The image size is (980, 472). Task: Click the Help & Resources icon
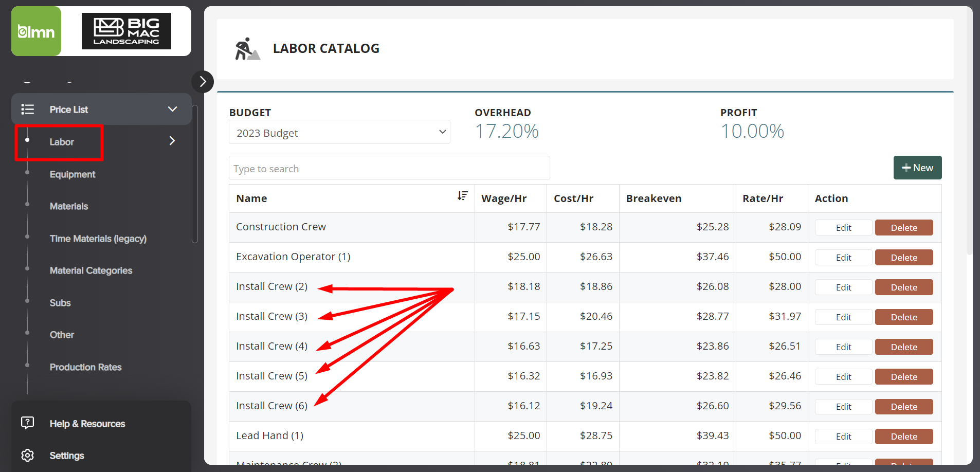[x=28, y=423]
